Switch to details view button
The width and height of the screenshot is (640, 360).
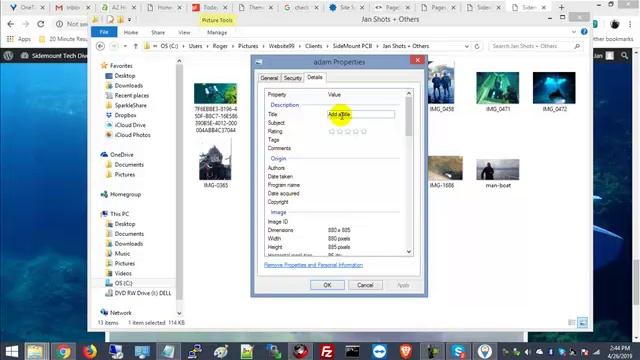pos(572,322)
